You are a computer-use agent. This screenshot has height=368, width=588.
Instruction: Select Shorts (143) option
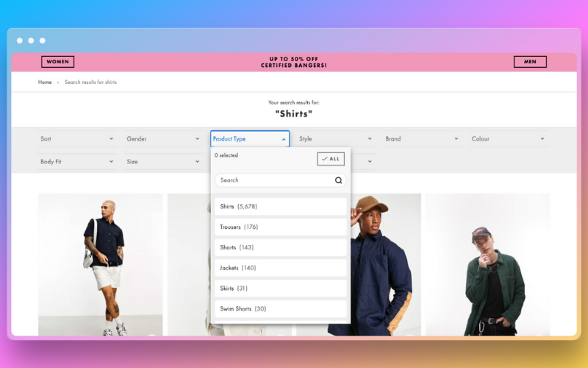281,247
